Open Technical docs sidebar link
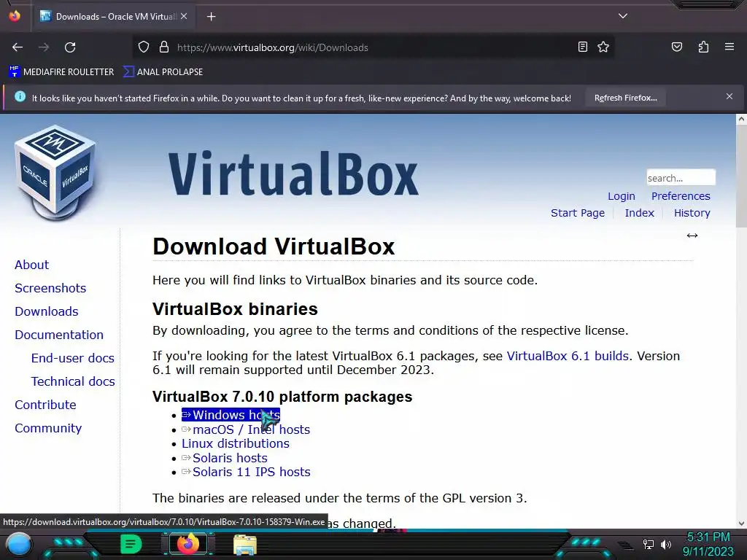The width and height of the screenshot is (747, 560). point(72,381)
